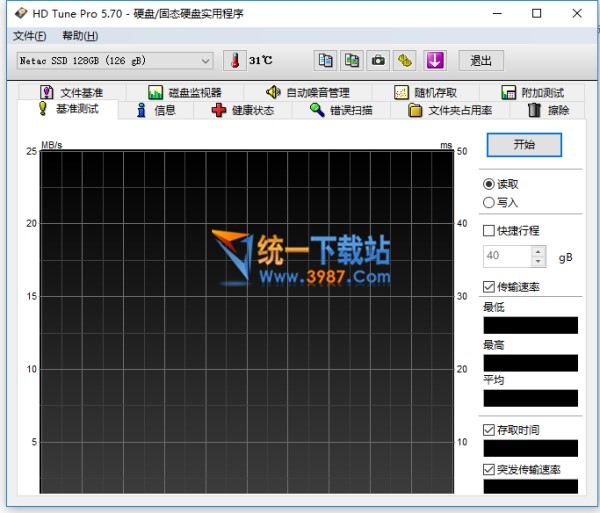Open the 随机存取 tab
This screenshot has height=513, width=600.
pos(426,92)
